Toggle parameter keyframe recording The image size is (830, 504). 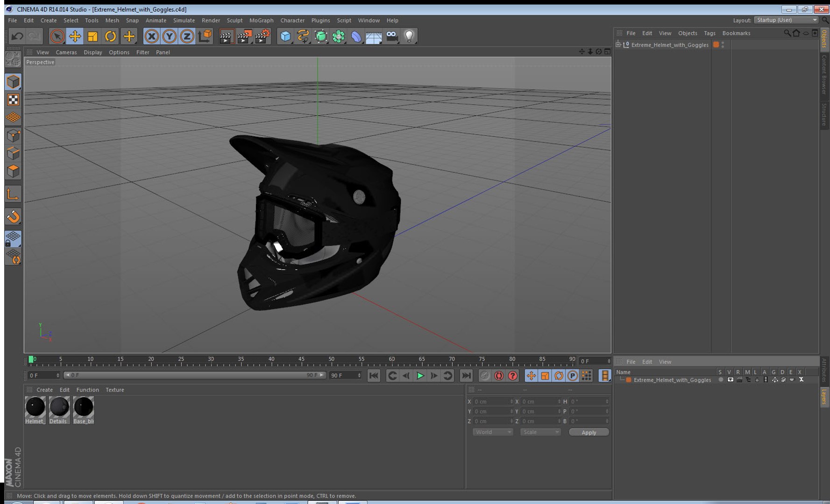pyautogui.click(x=573, y=376)
